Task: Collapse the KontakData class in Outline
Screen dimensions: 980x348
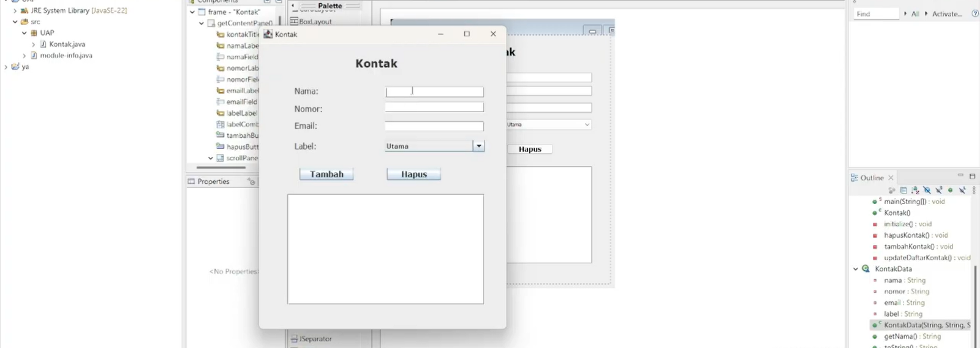Action: pyautogui.click(x=856, y=269)
